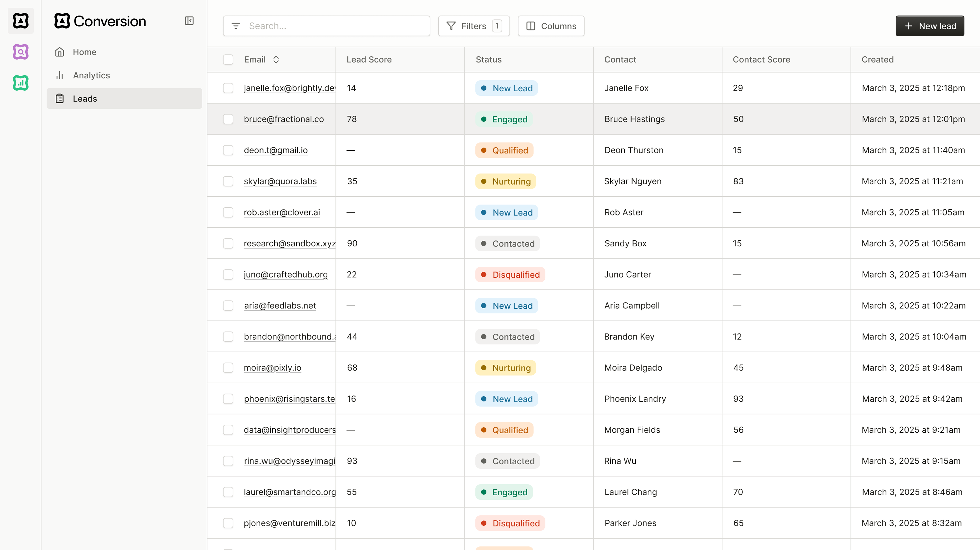
Task: Collapse the sidebar panel icon
Action: point(189,21)
